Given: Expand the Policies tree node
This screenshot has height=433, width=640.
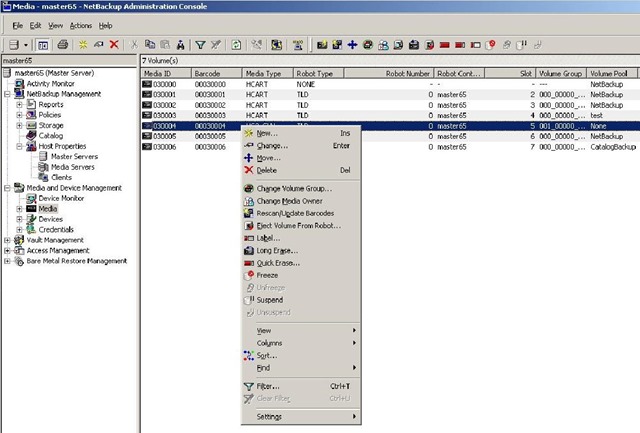Looking at the screenshot, I should [19, 115].
